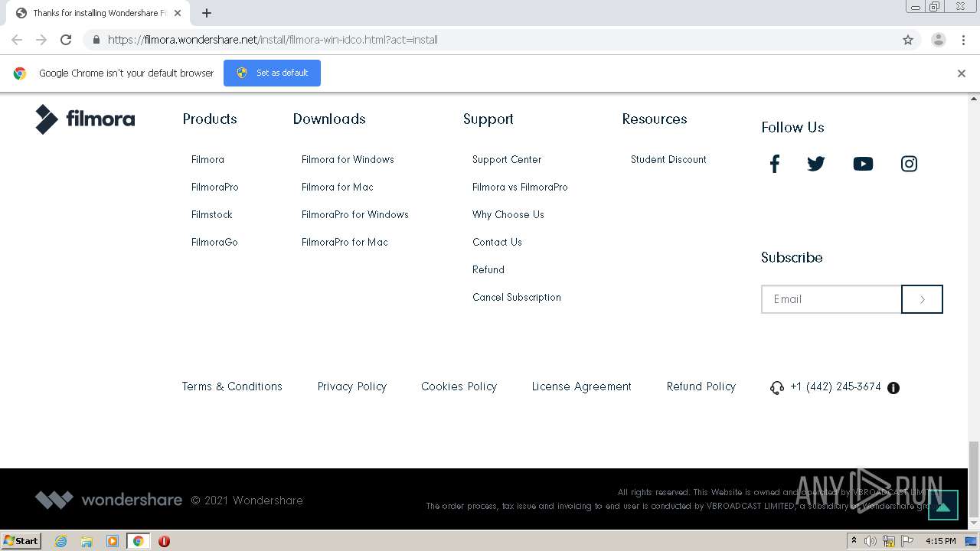This screenshot has width=980, height=551.
Task: Click the Chrome taskbar icon
Action: [138, 541]
